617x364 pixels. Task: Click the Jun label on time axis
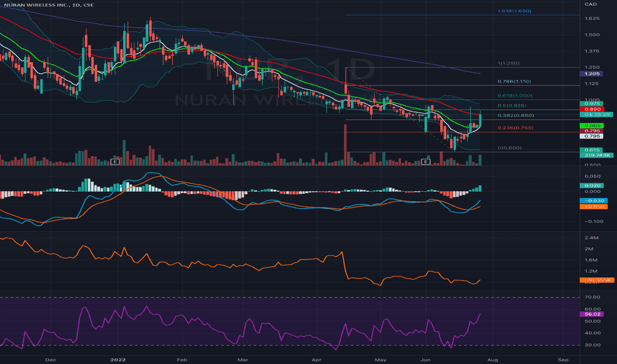pos(425,359)
